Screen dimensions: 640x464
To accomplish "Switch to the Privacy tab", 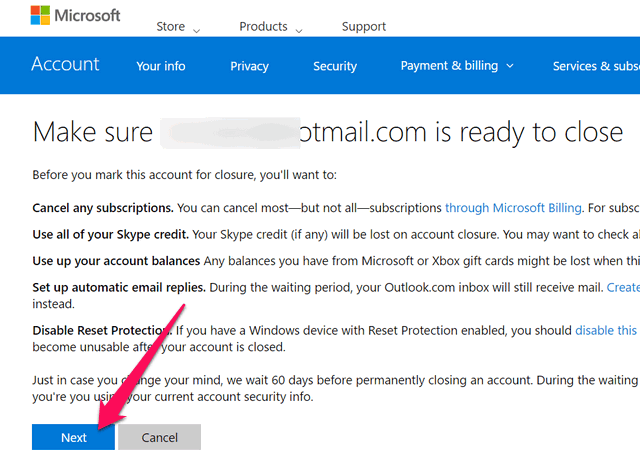I will pyautogui.click(x=249, y=66).
